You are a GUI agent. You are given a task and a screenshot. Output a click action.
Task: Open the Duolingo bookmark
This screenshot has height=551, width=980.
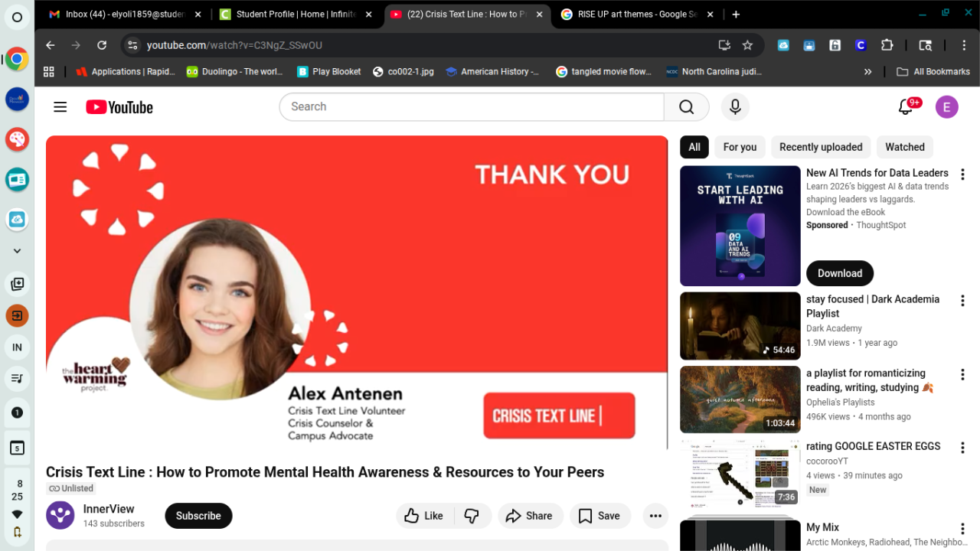pos(234,71)
